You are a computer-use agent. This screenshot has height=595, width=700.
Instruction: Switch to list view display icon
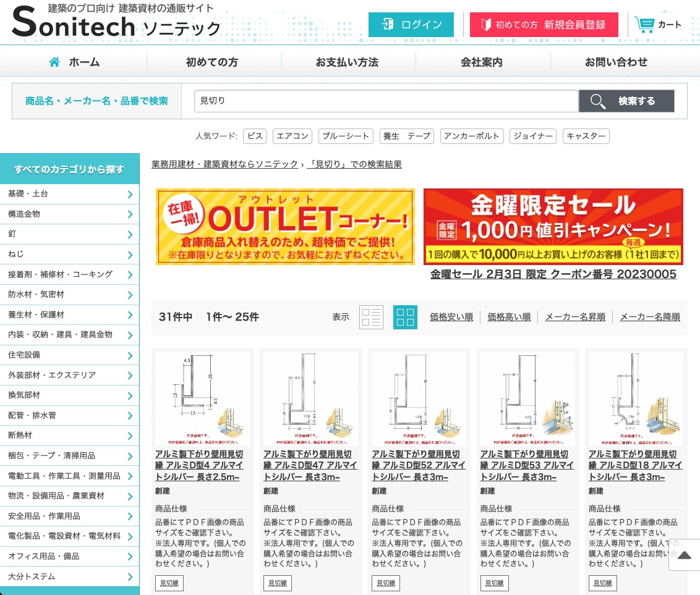pos(371,317)
